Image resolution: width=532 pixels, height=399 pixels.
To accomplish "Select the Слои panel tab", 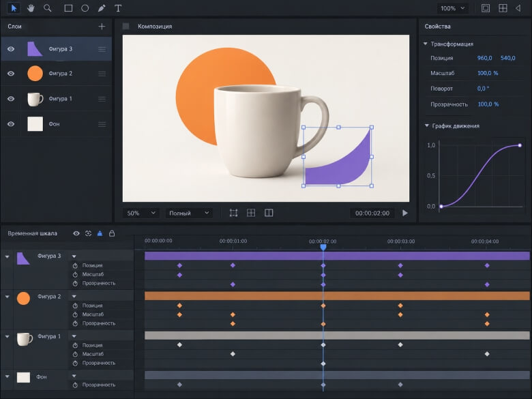I will [14, 26].
